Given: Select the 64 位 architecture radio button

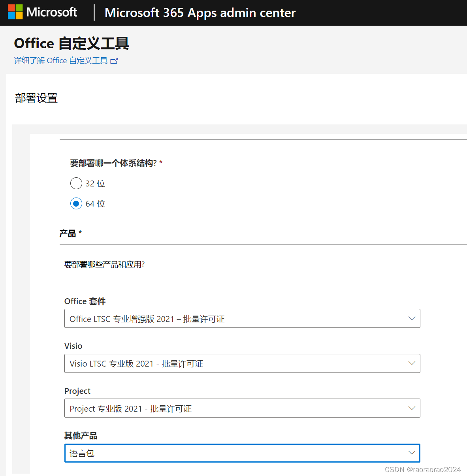Looking at the screenshot, I should (76, 203).
